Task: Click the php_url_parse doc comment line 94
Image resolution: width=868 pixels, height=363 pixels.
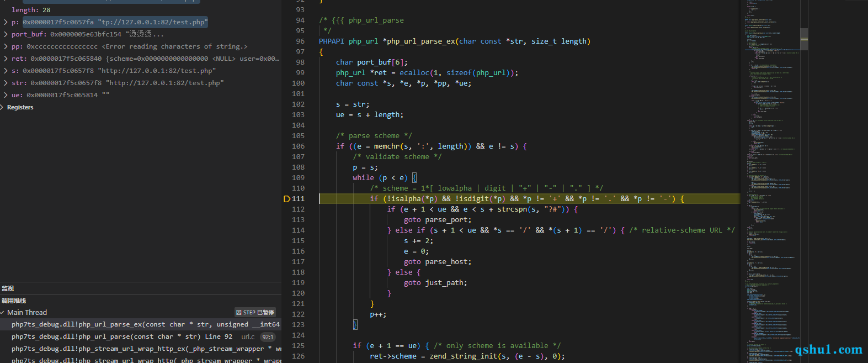Action: tap(361, 20)
